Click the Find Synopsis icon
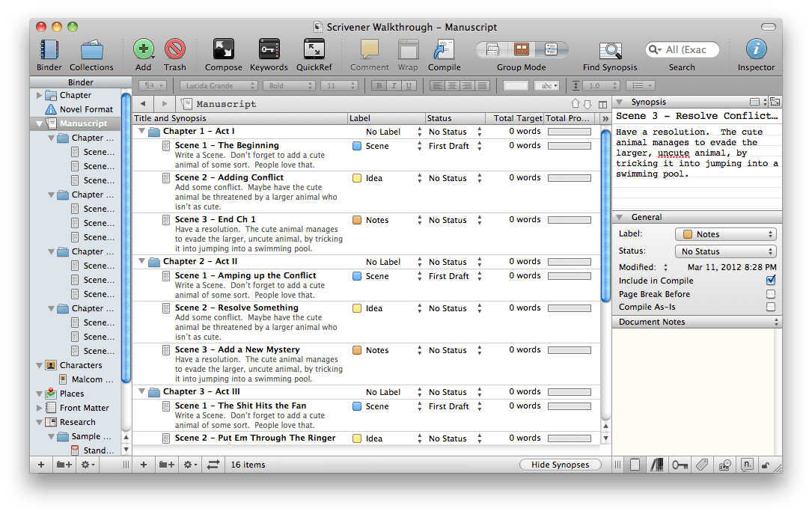The height and width of the screenshot is (514, 812). 610,51
